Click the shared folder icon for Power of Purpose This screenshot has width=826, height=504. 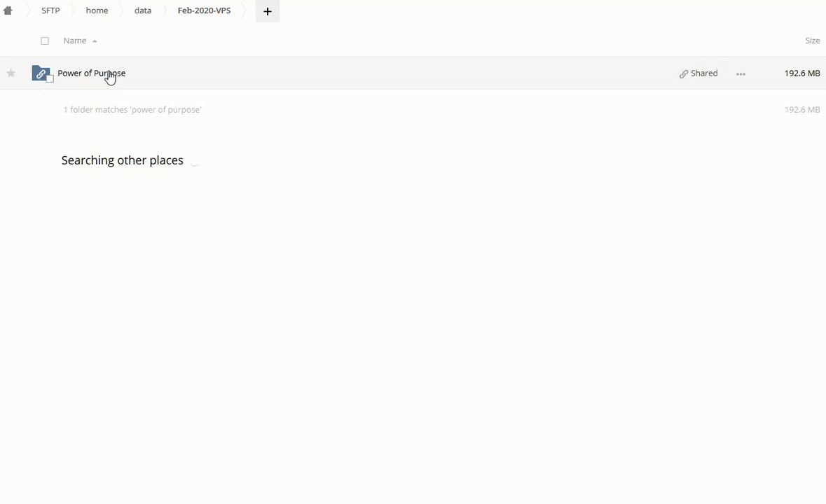click(41, 73)
